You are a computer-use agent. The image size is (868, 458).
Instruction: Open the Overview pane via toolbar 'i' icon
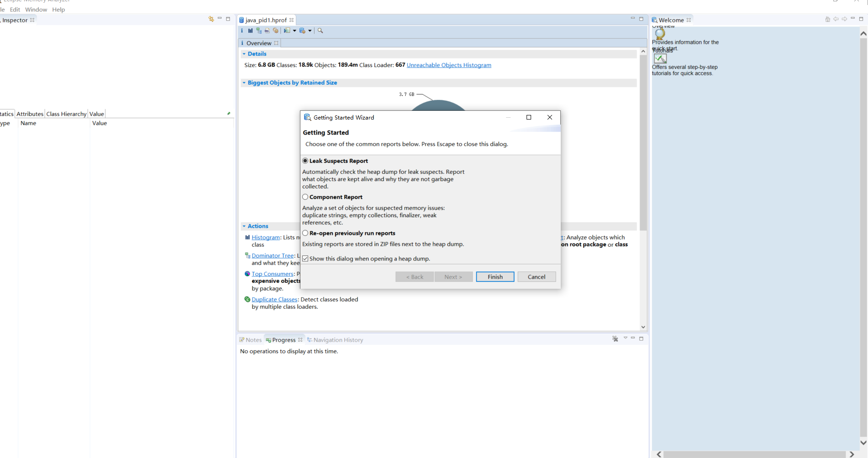[x=242, y=31]
